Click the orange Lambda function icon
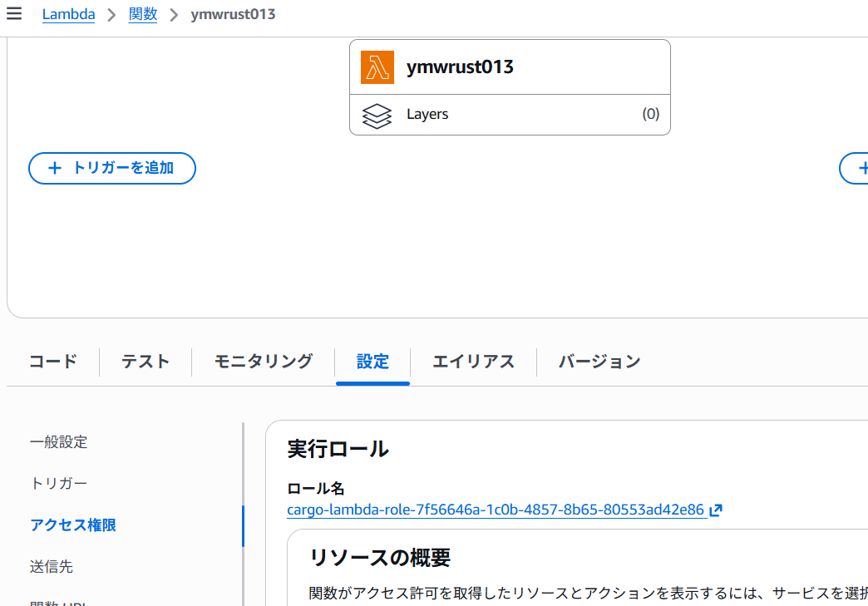 pos(377,67)
